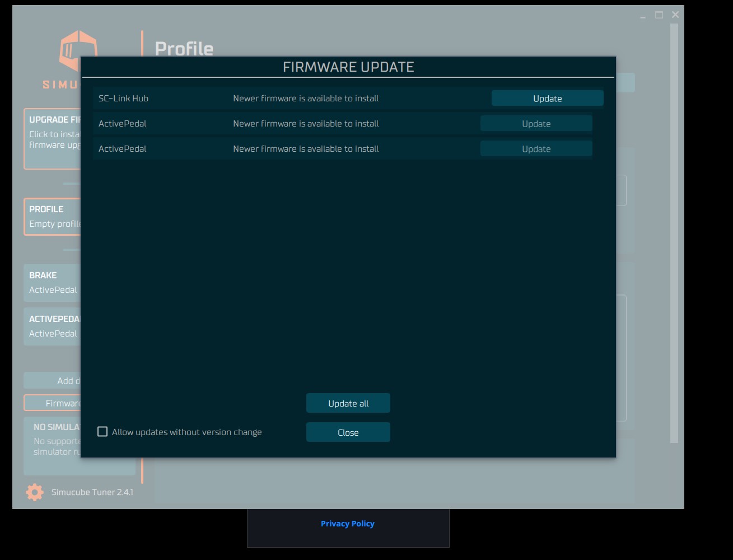Close the Firmware Update dialog
733x560 pixels.
(348, 432)
